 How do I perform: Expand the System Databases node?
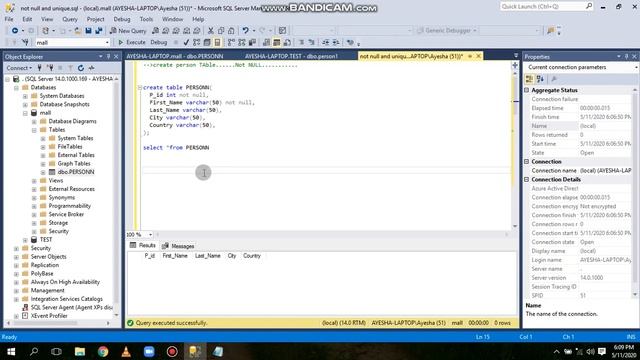[x=25, y=96]
